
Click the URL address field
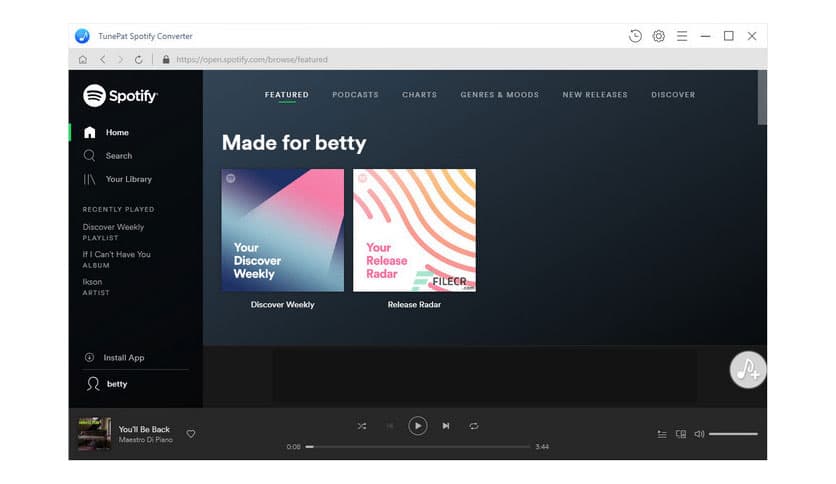(252, 60)
